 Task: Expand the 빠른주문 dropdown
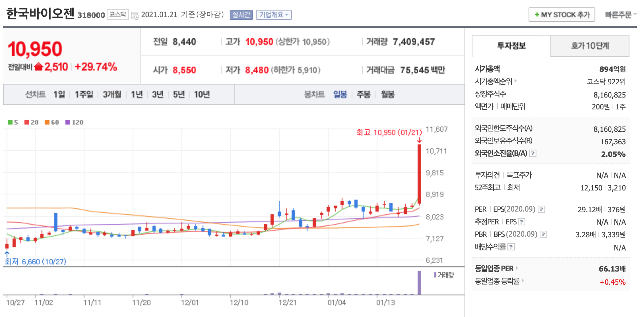[x=620, y=15]
